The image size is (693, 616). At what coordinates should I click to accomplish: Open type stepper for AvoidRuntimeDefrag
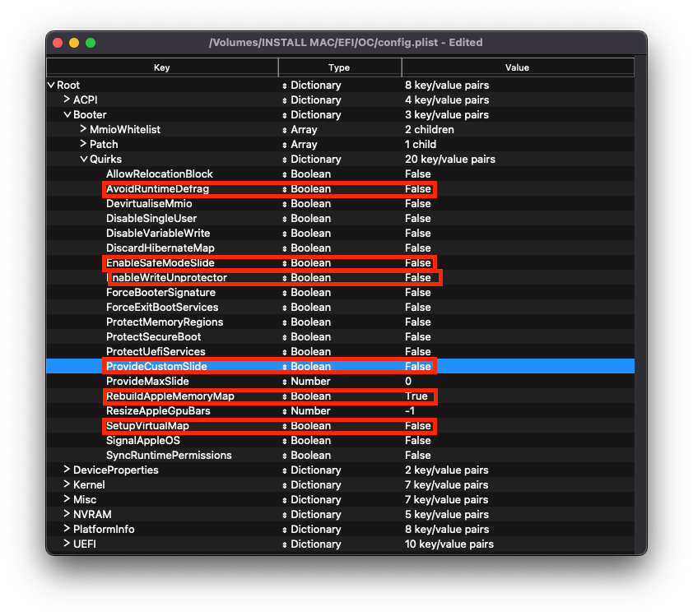click(x=285, y=189)
